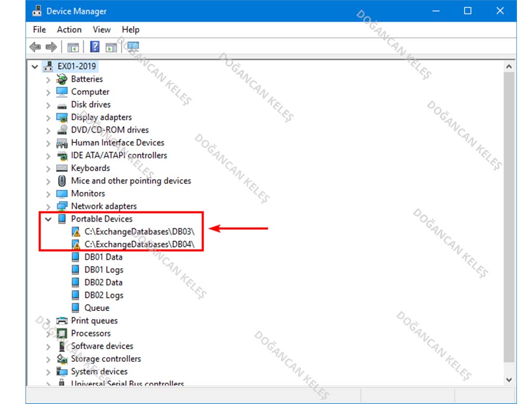Viewport: 532px width, 404px height.
Task: Select the Processors label
Action: pos(91,333)
